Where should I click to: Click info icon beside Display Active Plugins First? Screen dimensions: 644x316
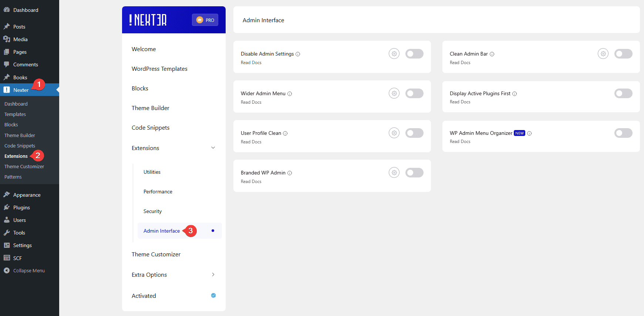coord(515,94)
